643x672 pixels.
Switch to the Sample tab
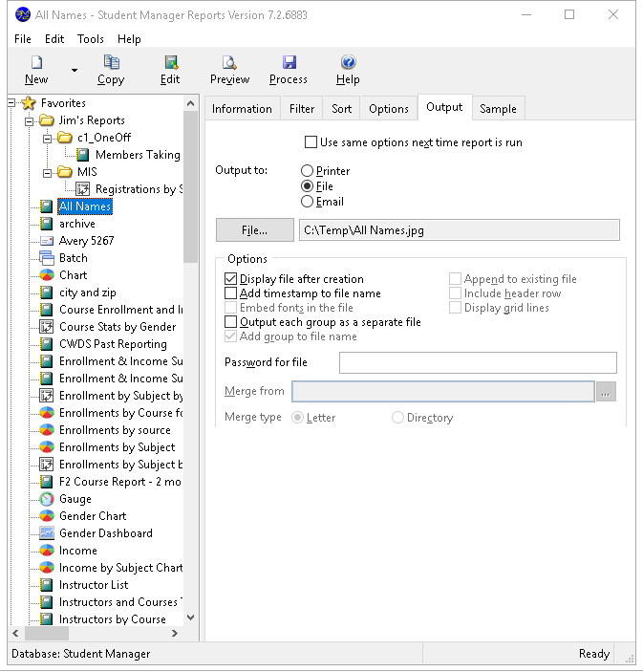click(498, 108)
